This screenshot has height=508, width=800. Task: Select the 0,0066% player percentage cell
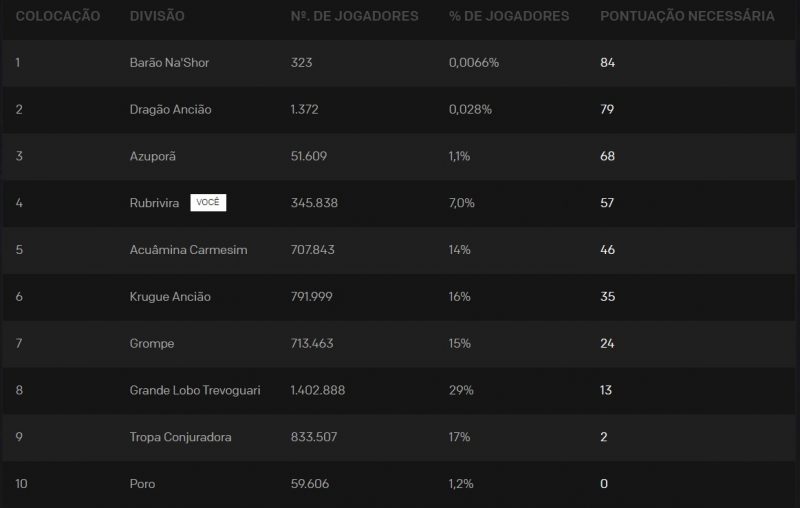click(x=474, y=63)
